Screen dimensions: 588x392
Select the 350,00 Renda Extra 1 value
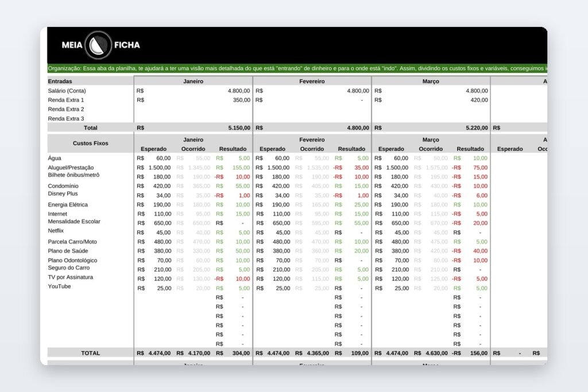[242, 100]
